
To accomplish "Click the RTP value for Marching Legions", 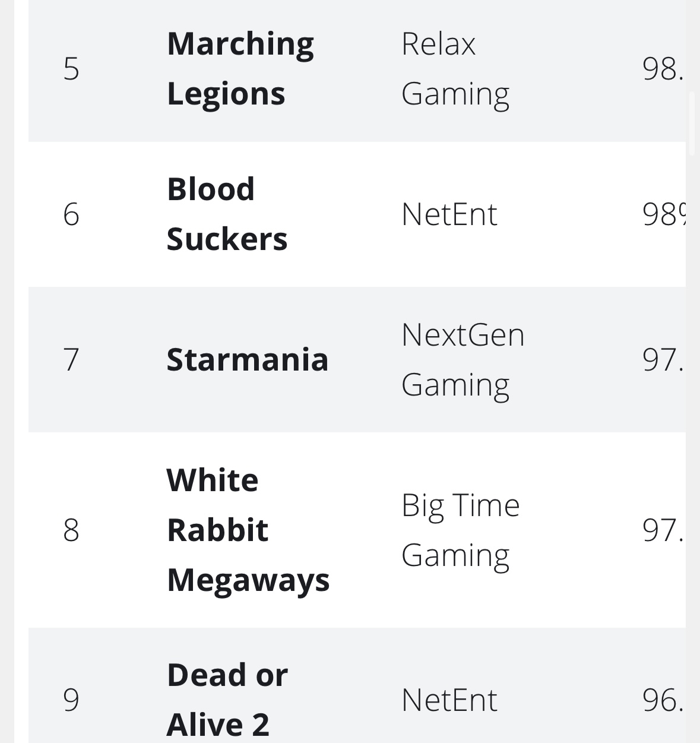I will tap(663, 69).
